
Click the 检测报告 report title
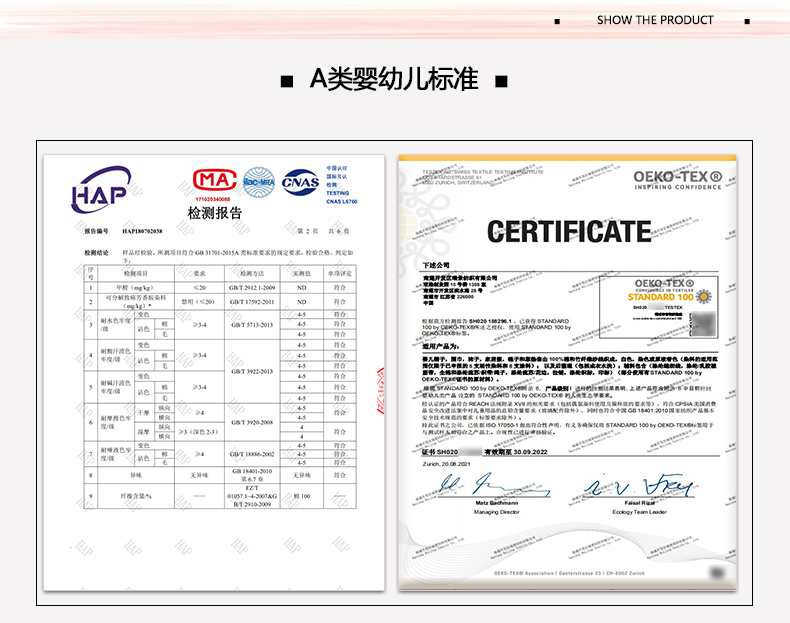[214, 213]
